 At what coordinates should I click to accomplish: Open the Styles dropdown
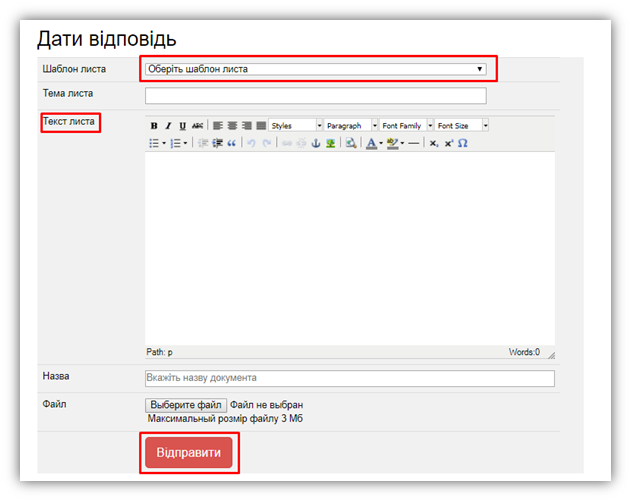[x=296, y=126]
